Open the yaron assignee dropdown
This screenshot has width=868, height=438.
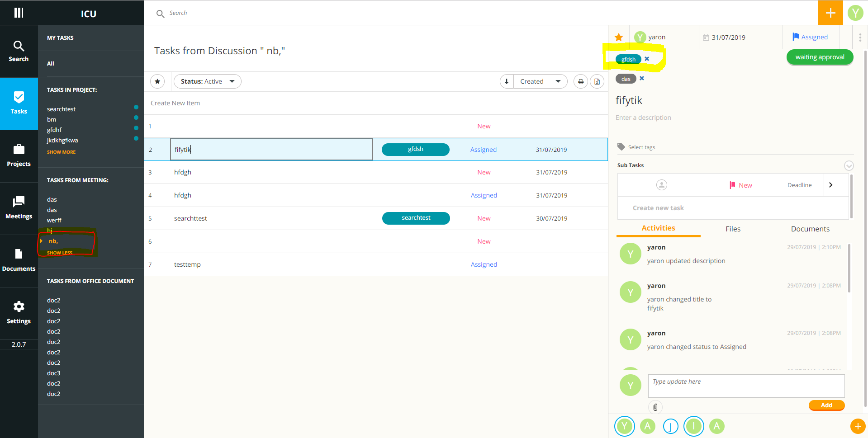pos(650,37)
